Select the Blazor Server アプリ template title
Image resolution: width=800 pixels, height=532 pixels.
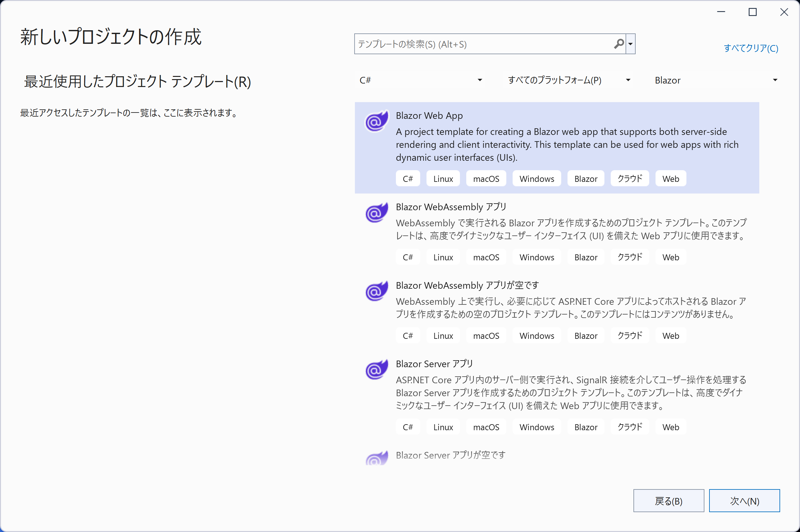pyautogui.click(x=434, y=364)
